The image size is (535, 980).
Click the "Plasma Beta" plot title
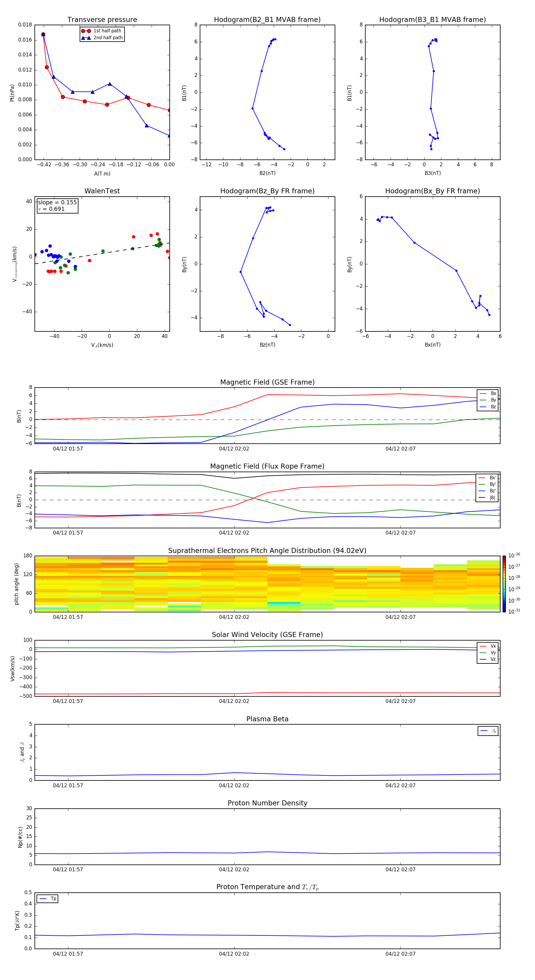coord(267,719)
